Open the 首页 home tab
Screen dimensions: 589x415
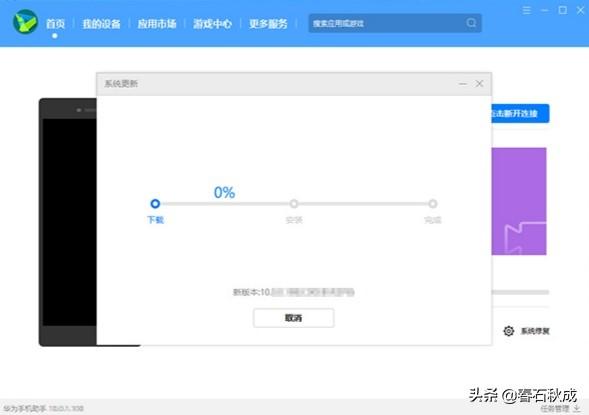55,24
